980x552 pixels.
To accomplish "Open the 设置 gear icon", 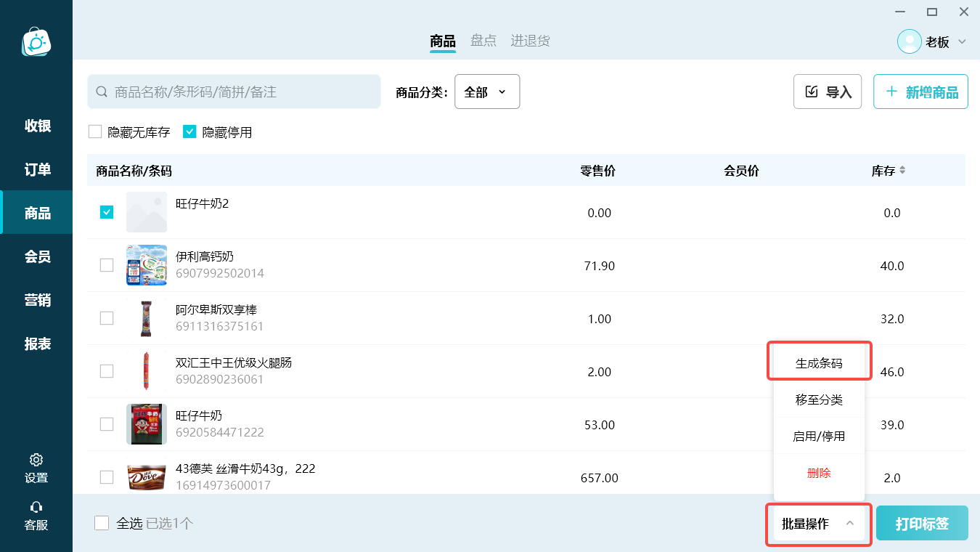I will tap(36, 460).
